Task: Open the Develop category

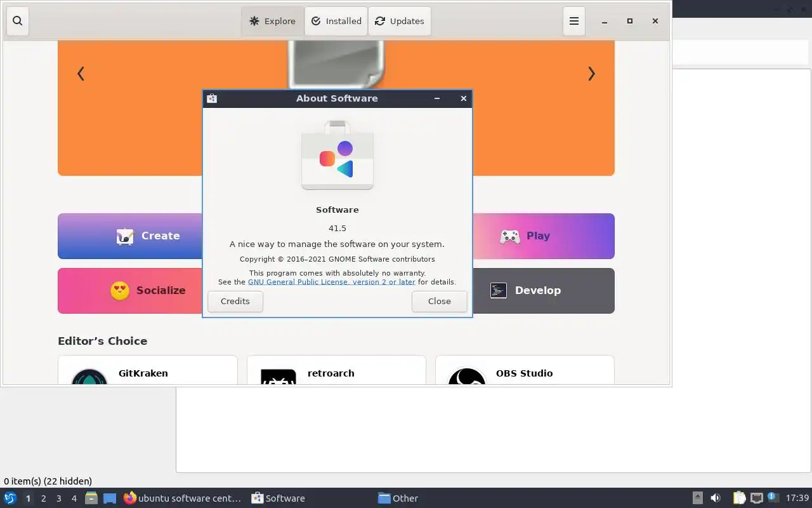Action: tap(543, 291)
